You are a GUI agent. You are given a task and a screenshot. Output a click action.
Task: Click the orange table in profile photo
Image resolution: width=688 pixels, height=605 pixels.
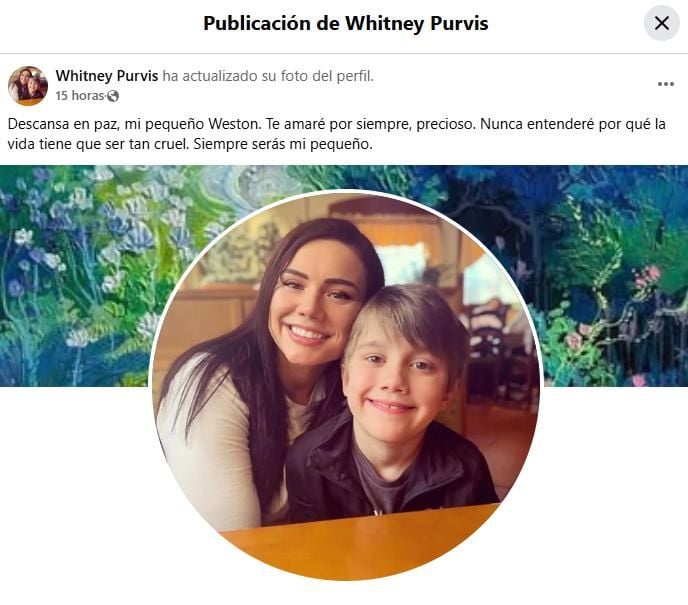click(360, 542)
